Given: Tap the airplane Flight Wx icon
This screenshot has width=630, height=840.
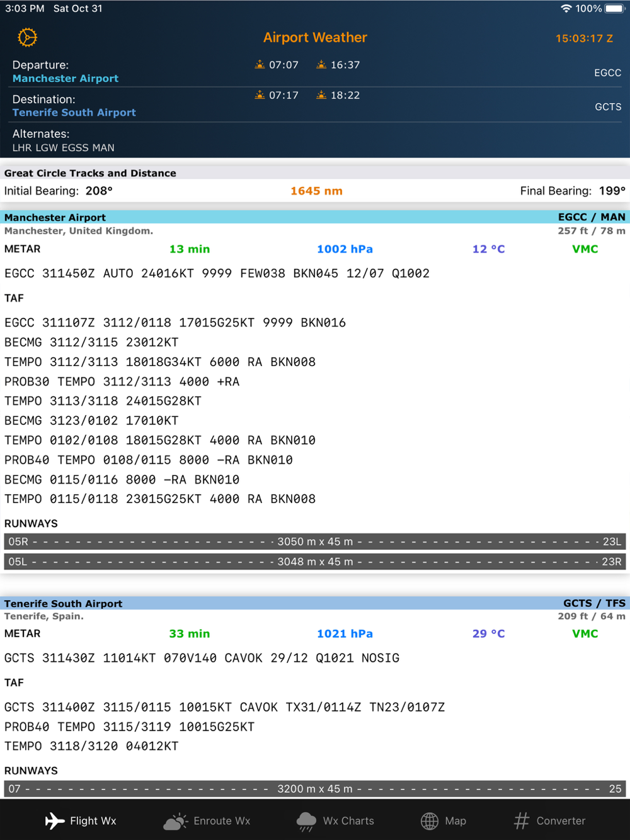Looking at the screenshot, I should pyautogui.click(x=55, y=820).
